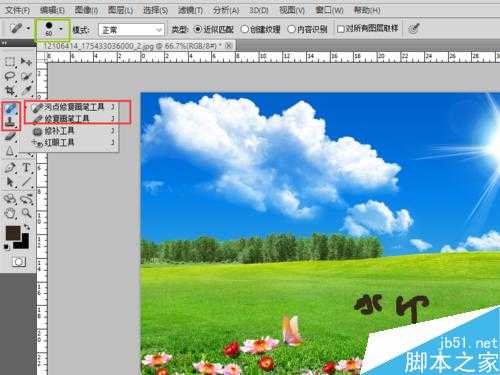This screenshot has height=375, width=500.
Task: Click the healing brush tool preset icon
Action: 15,29
